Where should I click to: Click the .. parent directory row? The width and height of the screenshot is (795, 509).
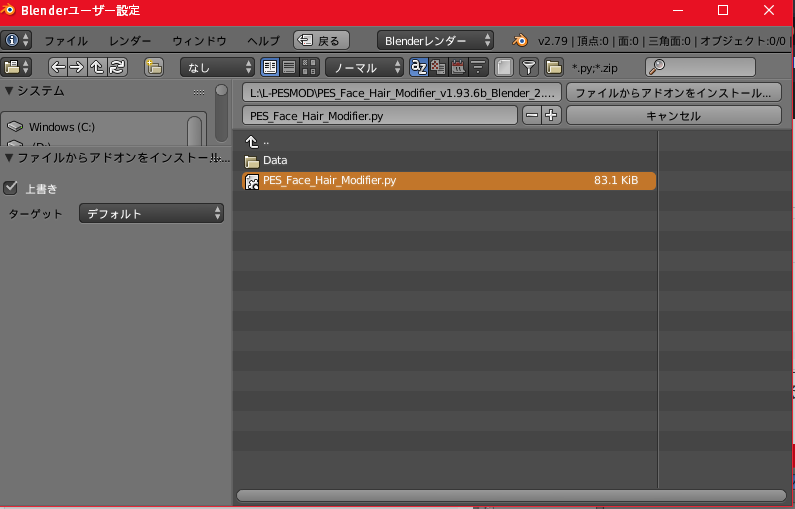[449, 142]
